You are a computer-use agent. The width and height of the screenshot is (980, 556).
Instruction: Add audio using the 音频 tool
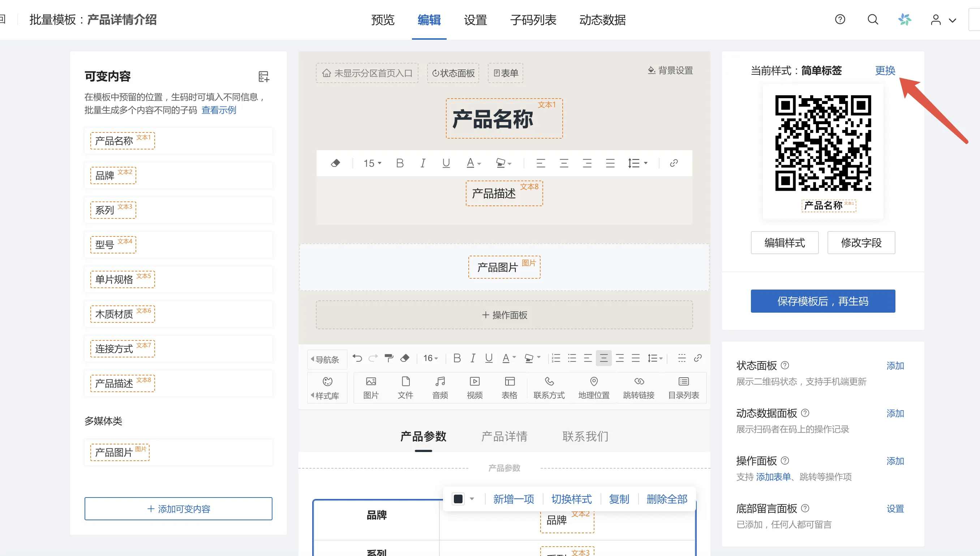click(440, 388)
